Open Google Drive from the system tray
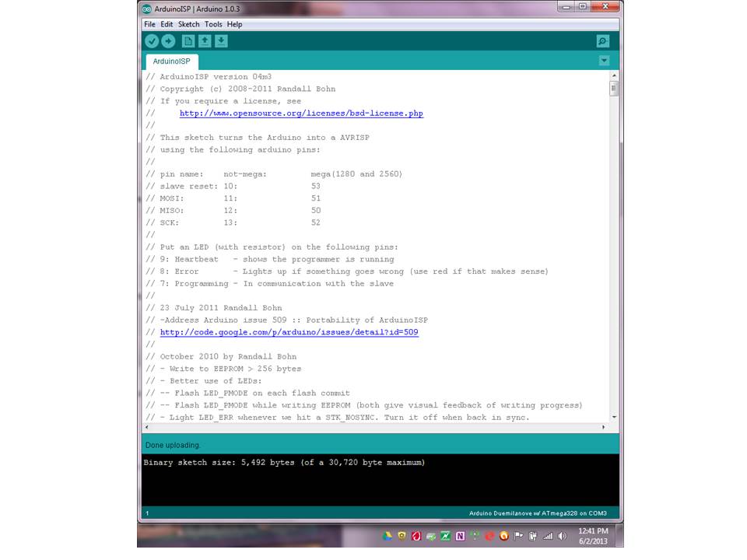Screen dimensions: 747x560 click(387, 536)
